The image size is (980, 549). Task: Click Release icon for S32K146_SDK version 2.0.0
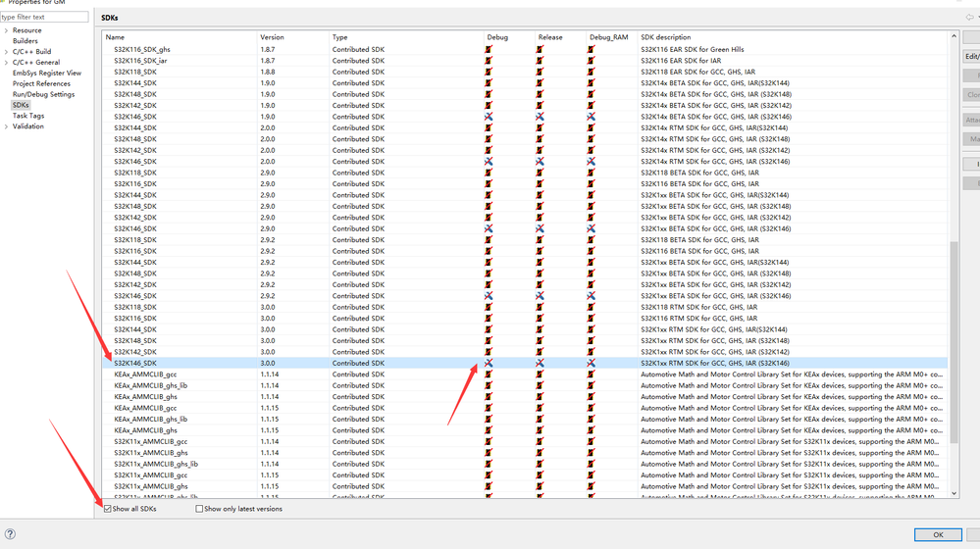point(540,161)
